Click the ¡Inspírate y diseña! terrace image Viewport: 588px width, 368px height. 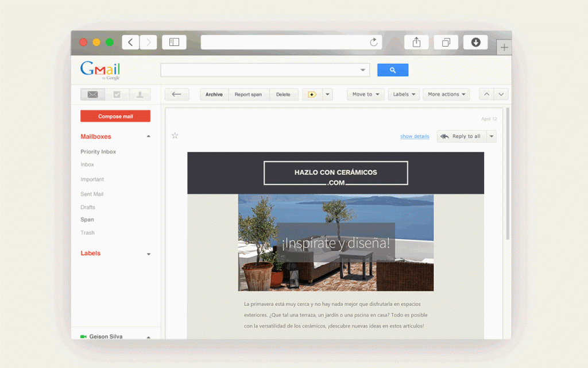[335, 243]
